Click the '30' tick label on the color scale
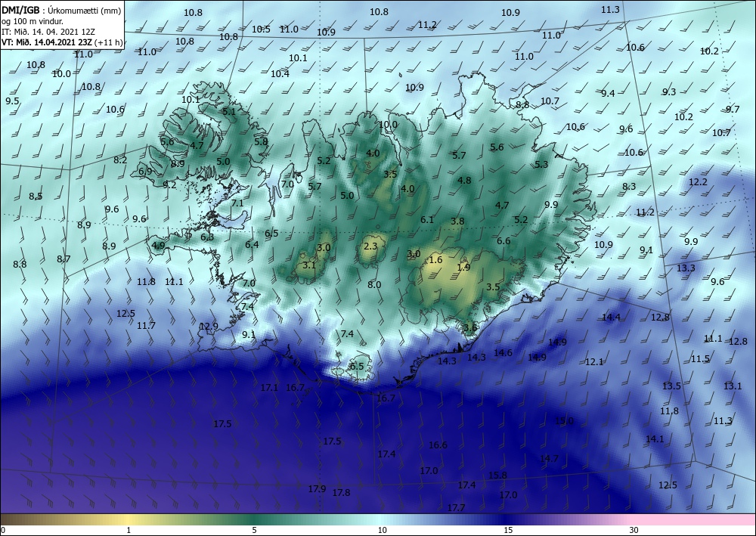 tap(634, 530)
